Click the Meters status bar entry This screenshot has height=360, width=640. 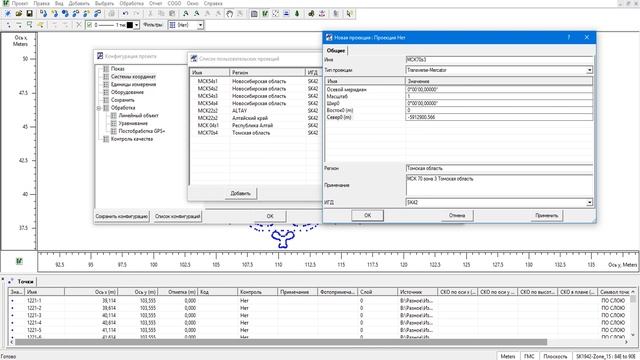pos(508,356)
